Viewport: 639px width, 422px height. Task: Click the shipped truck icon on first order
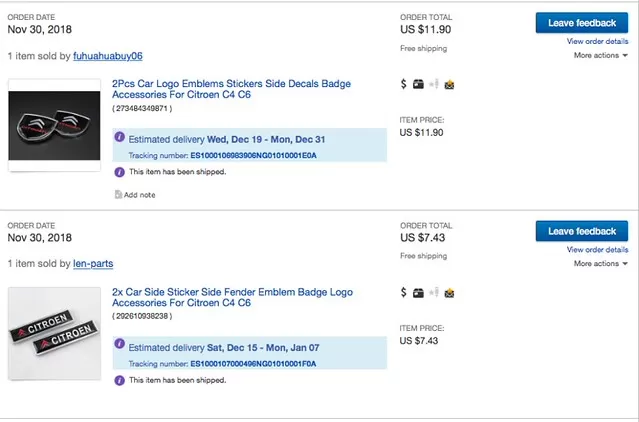419,85
